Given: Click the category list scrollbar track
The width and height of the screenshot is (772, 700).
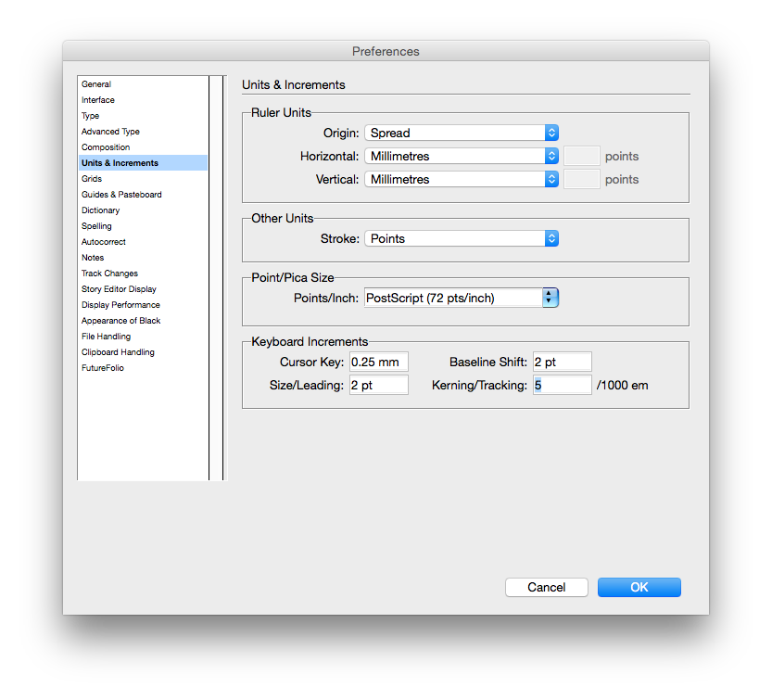Looking at the screenshot, I should point(216,278).
